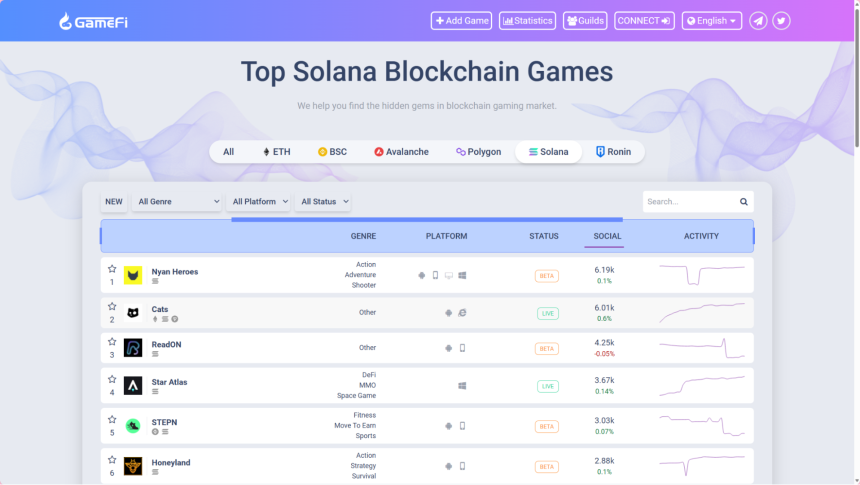Click Cats Ethereum chain icon
Image resolution: width=860 pixels, height=485 pixels.
pos(155,319)
